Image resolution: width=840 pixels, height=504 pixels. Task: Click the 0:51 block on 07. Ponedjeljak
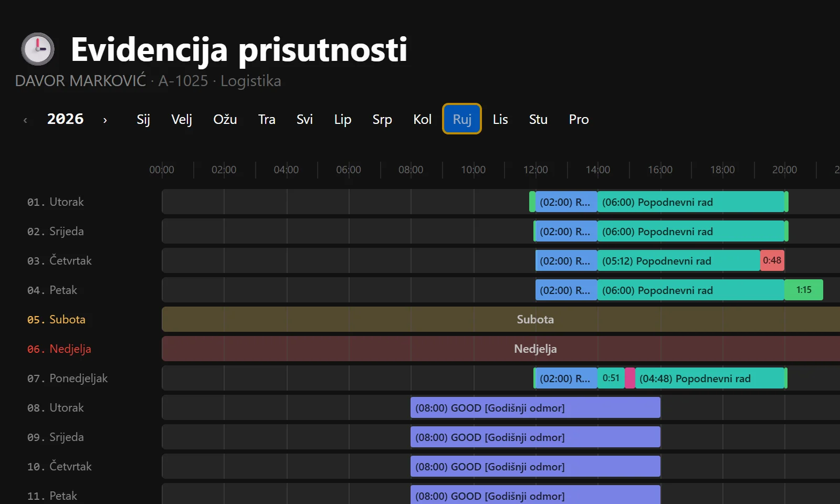coord(611,378)
